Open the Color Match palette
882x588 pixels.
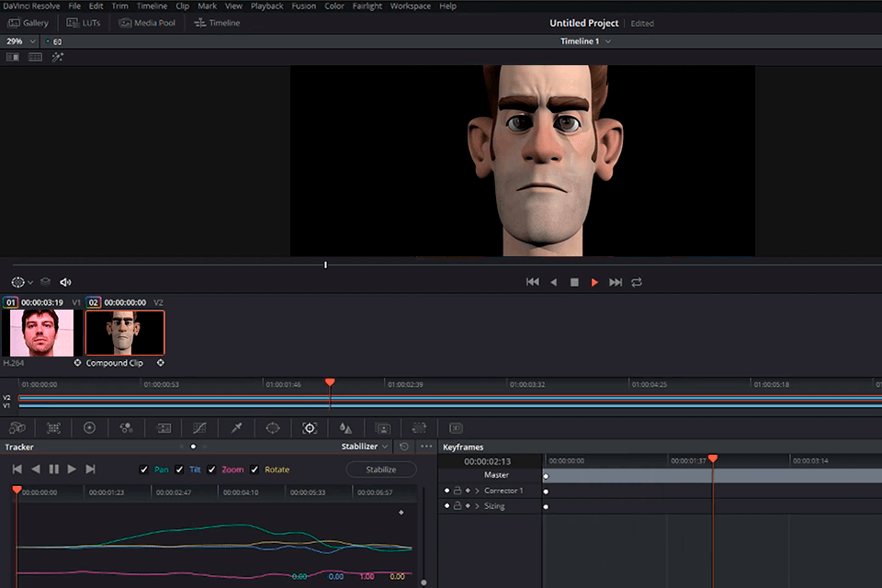[53, 428]
